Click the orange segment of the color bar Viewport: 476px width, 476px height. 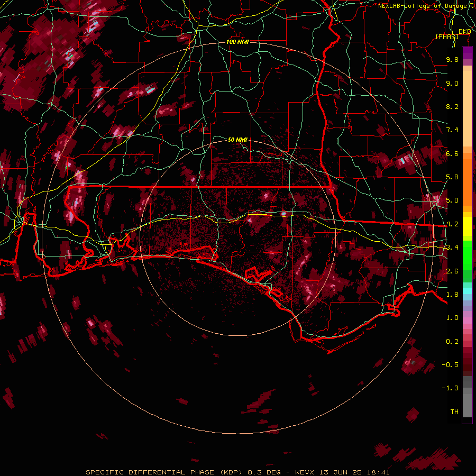(467, 179)
